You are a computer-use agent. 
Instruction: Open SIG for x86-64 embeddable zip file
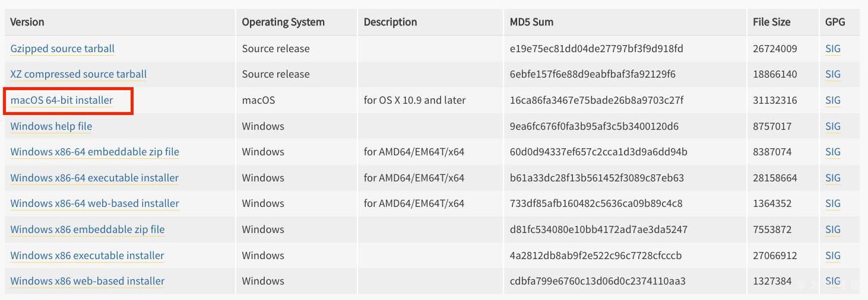point(832,152)
